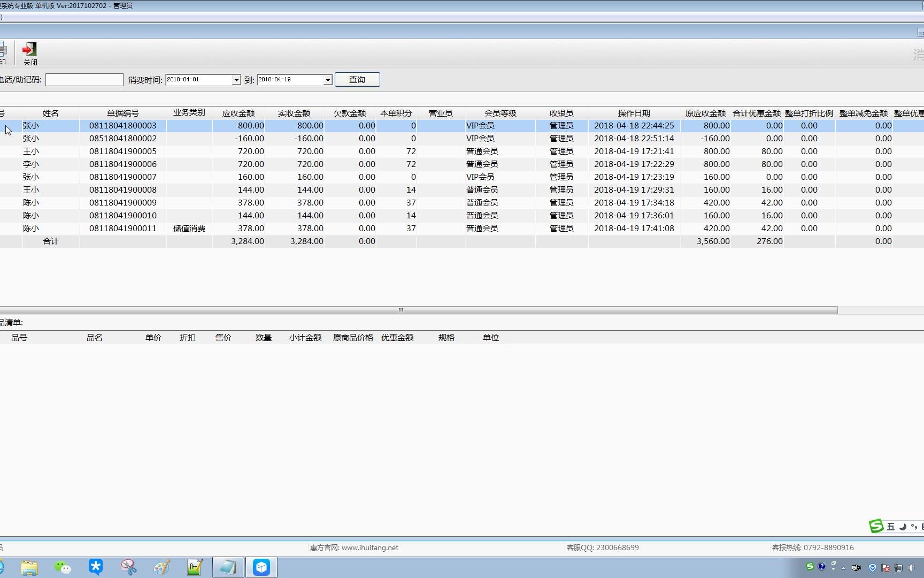Click the 收银员 column header

coord(561,113)
